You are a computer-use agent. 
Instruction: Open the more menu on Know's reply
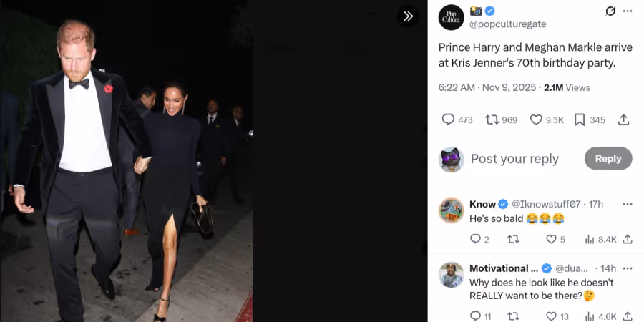[x=628, y=204]
